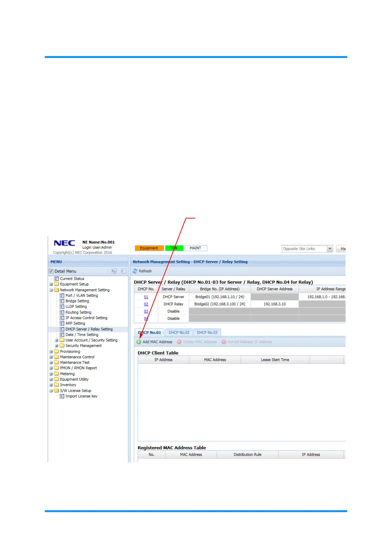Open LLDP Setting in the menu tree

[76, 307]
